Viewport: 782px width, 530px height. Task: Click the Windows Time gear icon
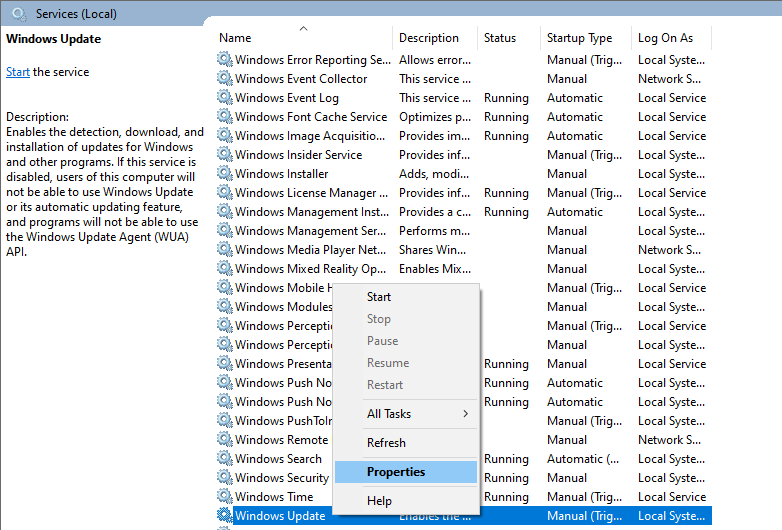[225, 496]
